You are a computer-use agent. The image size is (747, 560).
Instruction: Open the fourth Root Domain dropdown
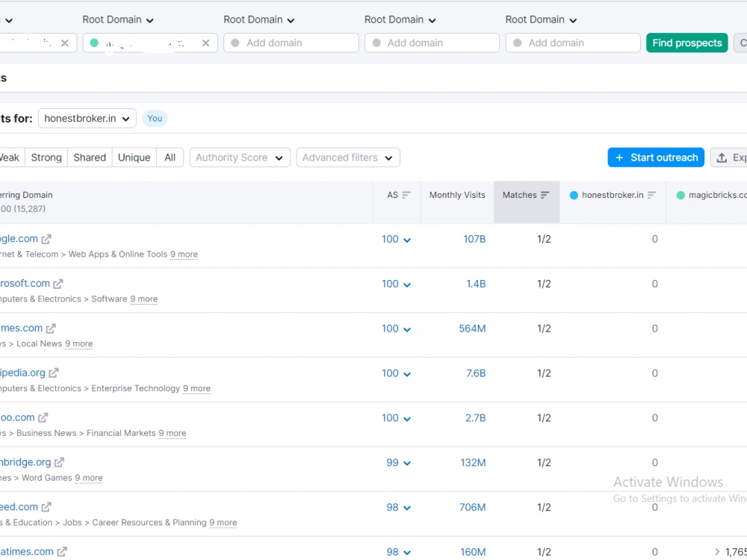point(400,19)
